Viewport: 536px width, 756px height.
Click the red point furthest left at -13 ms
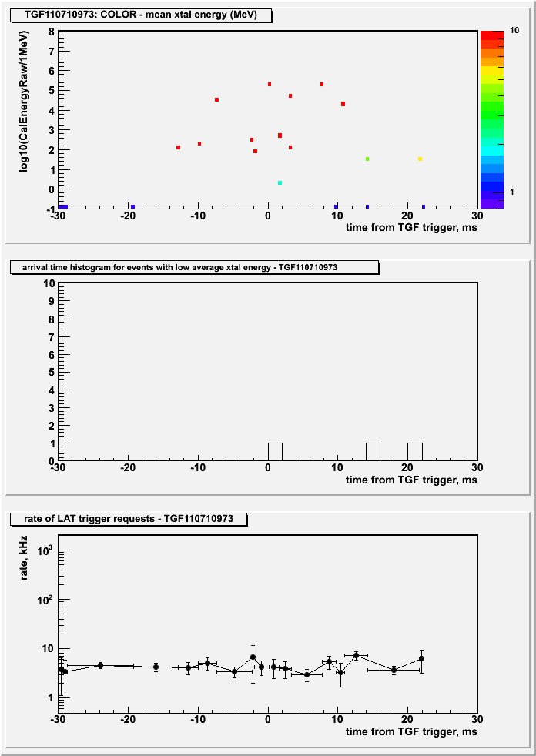point(178,148)
